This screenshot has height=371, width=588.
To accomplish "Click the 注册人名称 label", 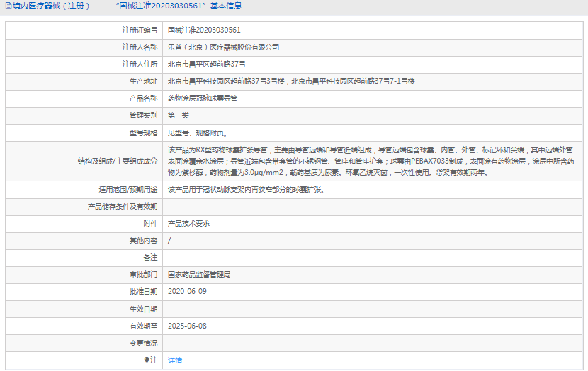I will click(x=140, y=47).
